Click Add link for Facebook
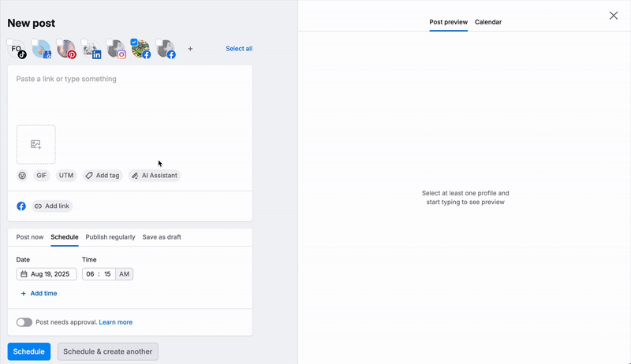 click(52, 206)
